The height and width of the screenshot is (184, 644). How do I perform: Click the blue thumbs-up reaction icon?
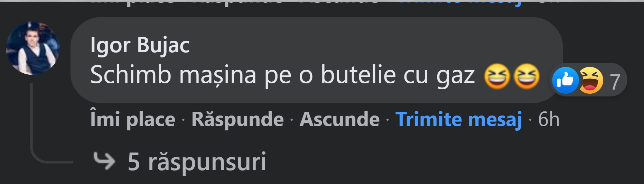[566, 80]
